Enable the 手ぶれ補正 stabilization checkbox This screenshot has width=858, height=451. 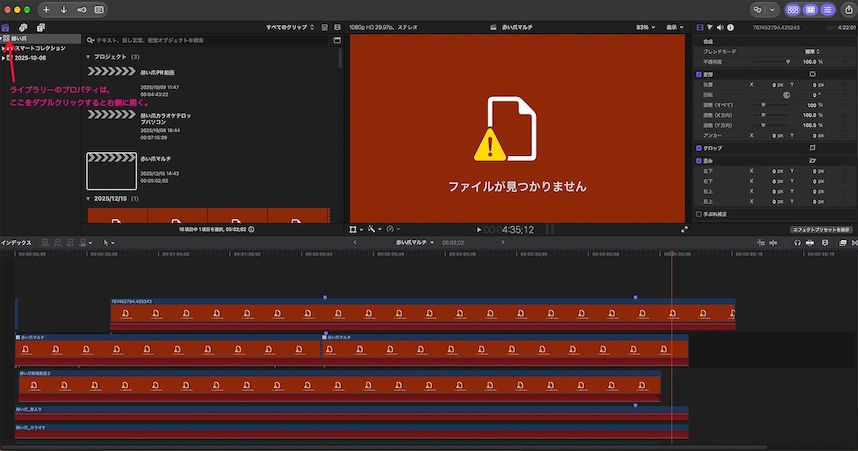pyautogui.click(x=699, y=214)
